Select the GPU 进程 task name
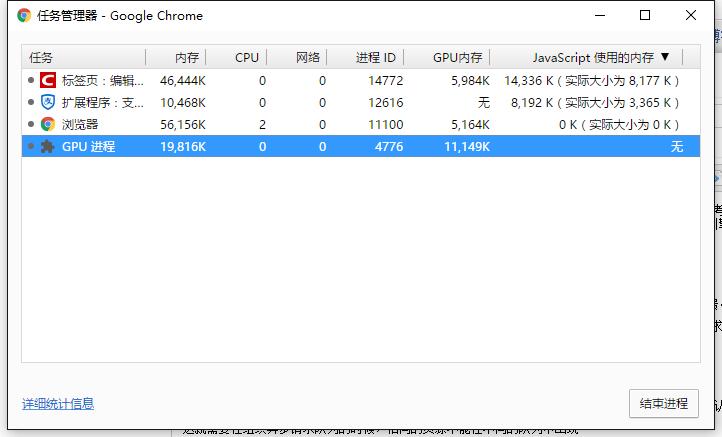The height and width of the screenshot is (437, 722). [88, 146]
